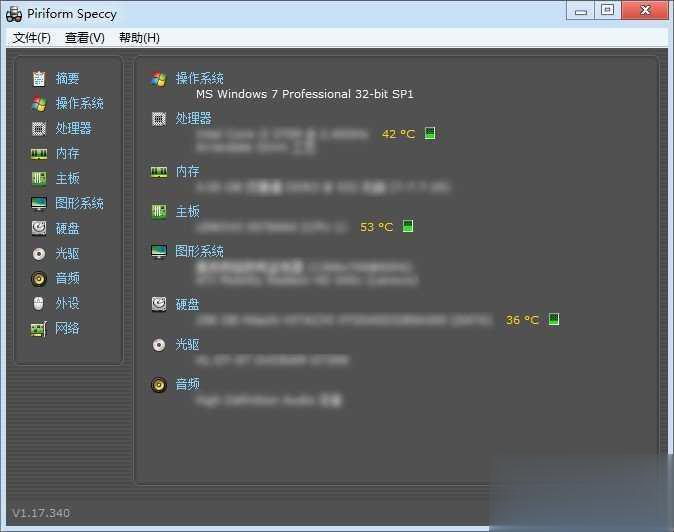Image resolution: width=674 pixels, height=532 pixels.
Task: View 外设 peripherals from sidebar
Action: coord(67,303)
